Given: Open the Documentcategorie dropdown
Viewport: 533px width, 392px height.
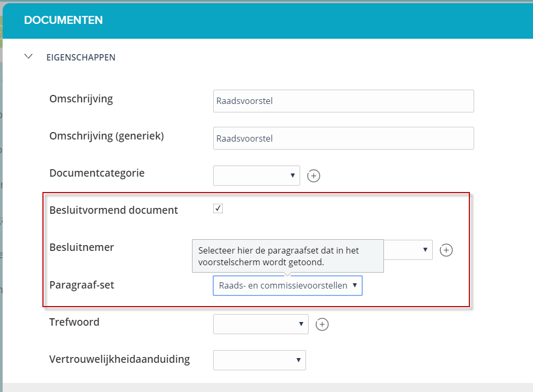Looking at the screenshot, I should pos(256,176).
